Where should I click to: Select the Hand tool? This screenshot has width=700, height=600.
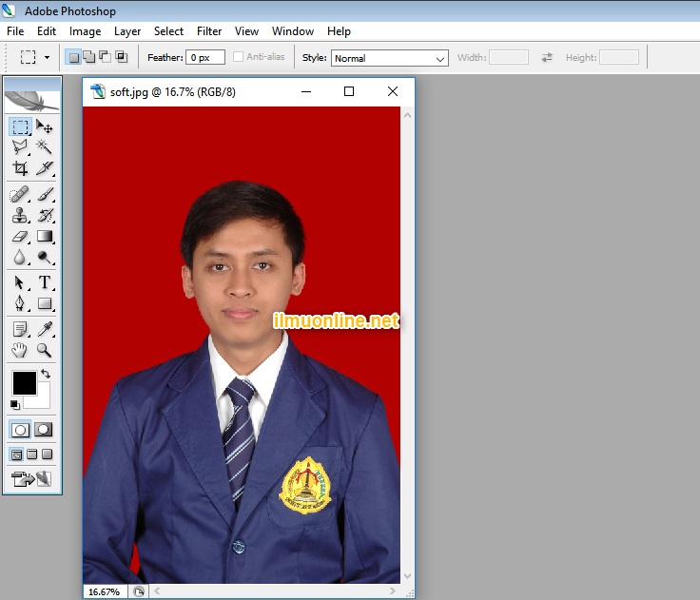tap(20, 350)
